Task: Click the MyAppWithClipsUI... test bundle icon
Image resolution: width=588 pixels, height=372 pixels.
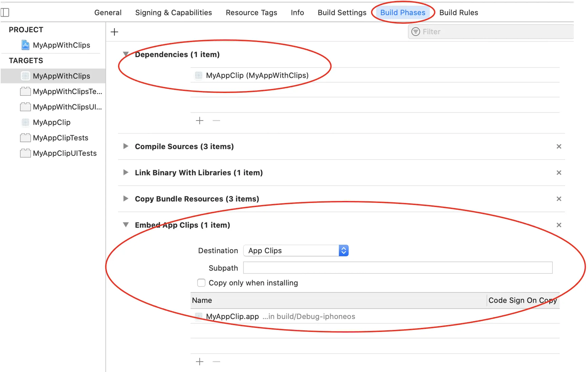Action: 25,107
